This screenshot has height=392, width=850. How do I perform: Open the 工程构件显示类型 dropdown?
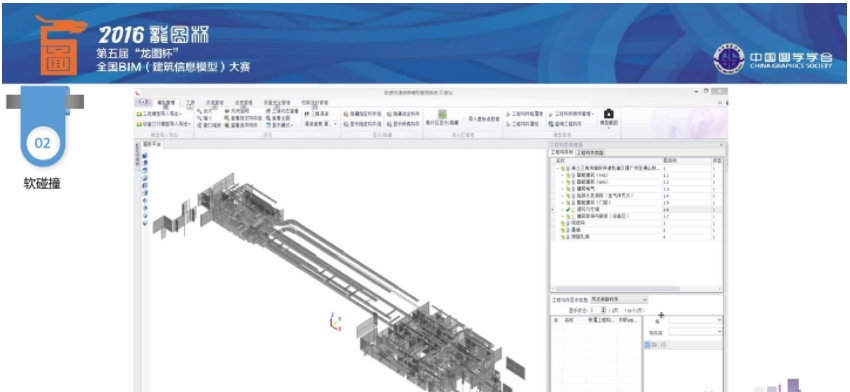pyautogui.click(x=619, y=300)
